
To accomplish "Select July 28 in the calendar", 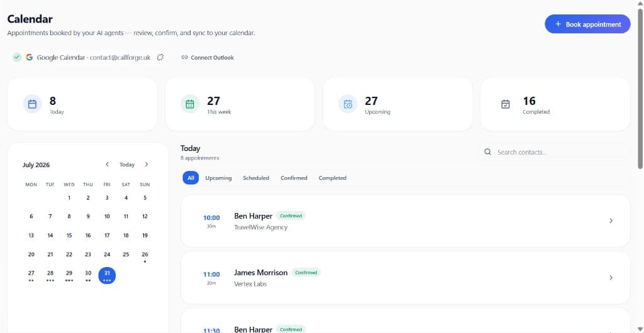I will (x=50, y=275).
